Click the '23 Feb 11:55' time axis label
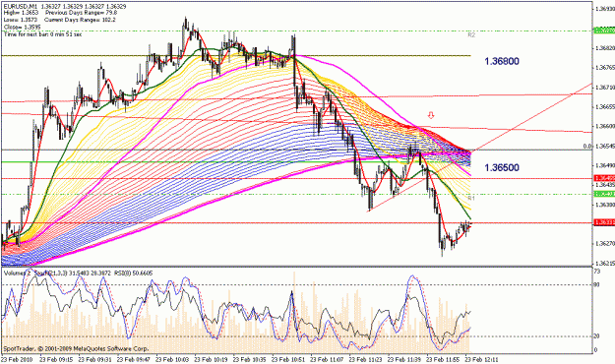615x364 pixels. tap(443, 359)
